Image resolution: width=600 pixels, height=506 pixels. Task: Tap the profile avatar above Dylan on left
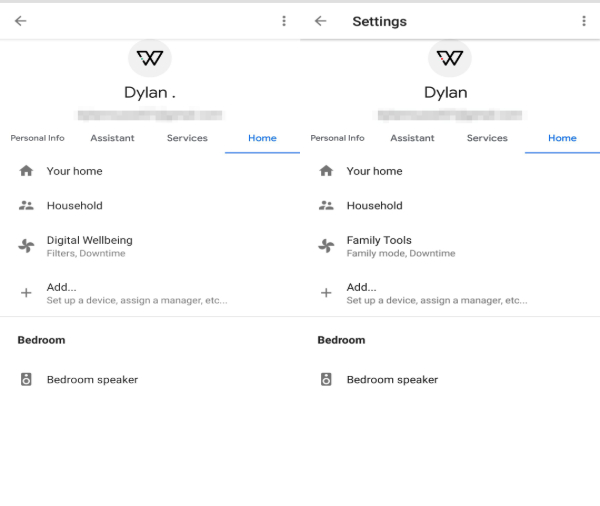pos(150,58)
